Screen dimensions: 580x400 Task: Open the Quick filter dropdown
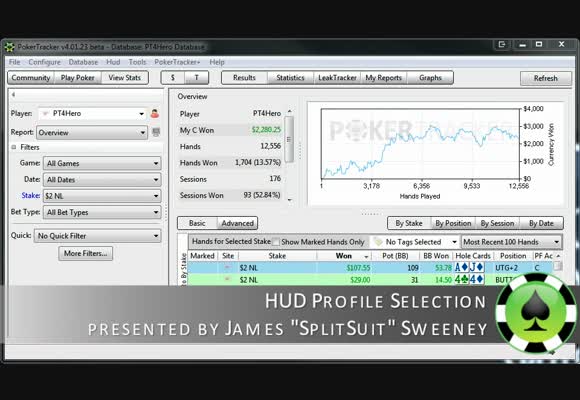(98, 236)
